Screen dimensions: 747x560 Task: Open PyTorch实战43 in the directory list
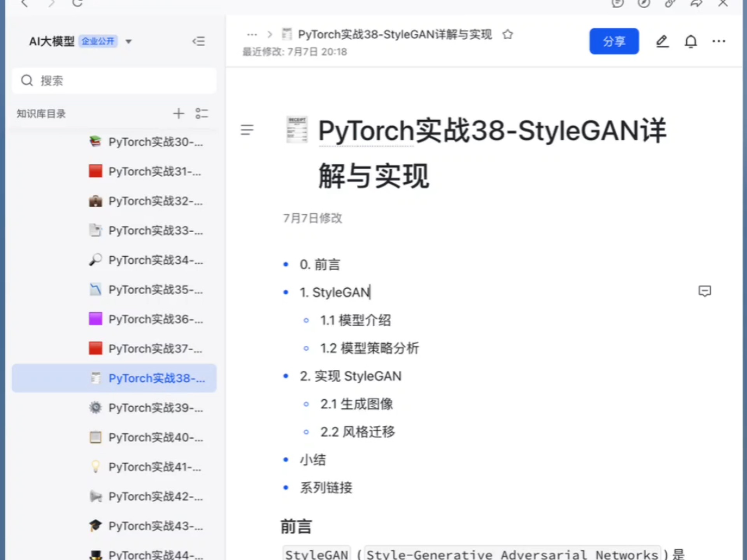coord(155,526)
